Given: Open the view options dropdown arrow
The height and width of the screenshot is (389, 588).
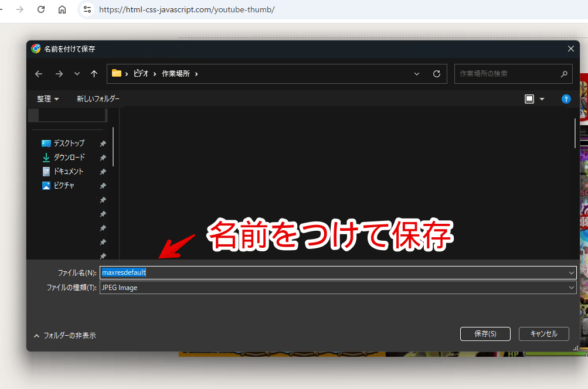Looking at the screenshot, I should tap(542, 99).
